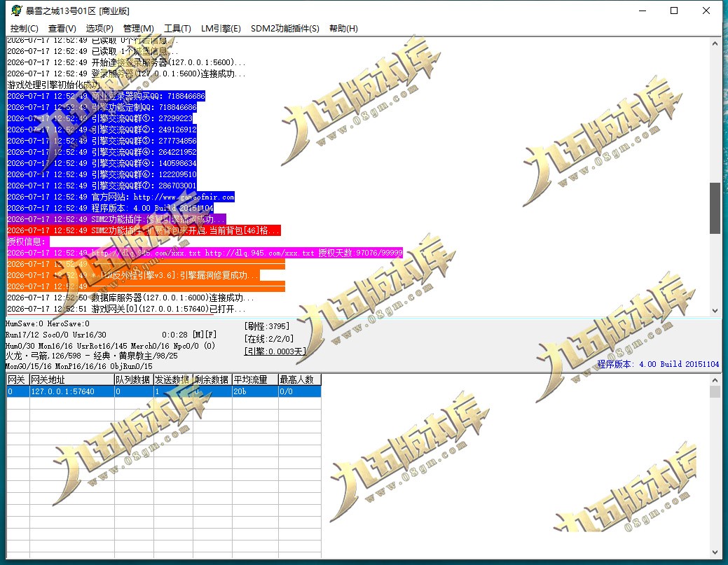Screen dimensions: 728x565
Task: Open the 查看(V) menu
Action: pyautogui.click(x=62, y=28)
